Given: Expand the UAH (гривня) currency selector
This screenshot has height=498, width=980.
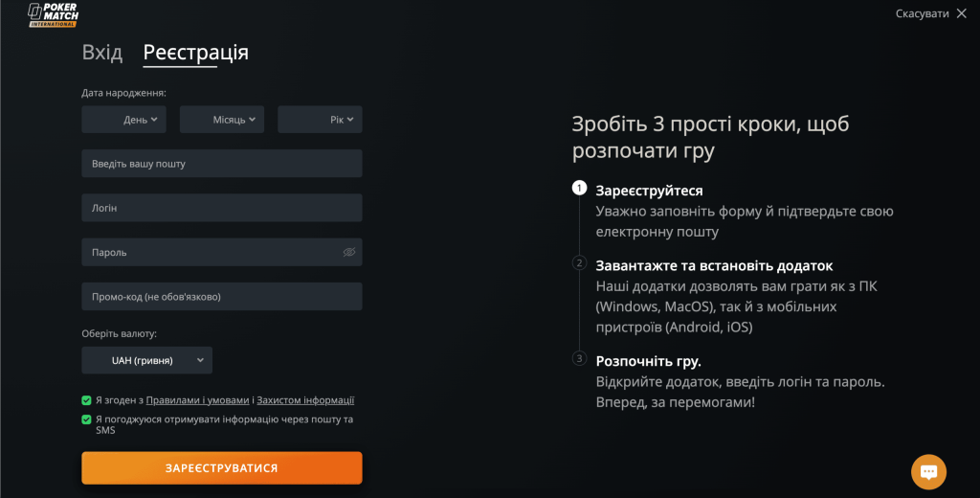Looking at the screenshot, I should pyautogui.click(x=146, y=360).
